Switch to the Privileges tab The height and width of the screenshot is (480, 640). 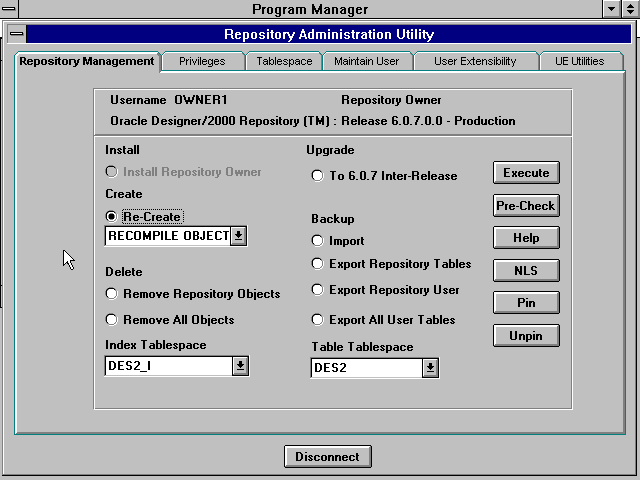pyautogui.click(x=202, y=61)
